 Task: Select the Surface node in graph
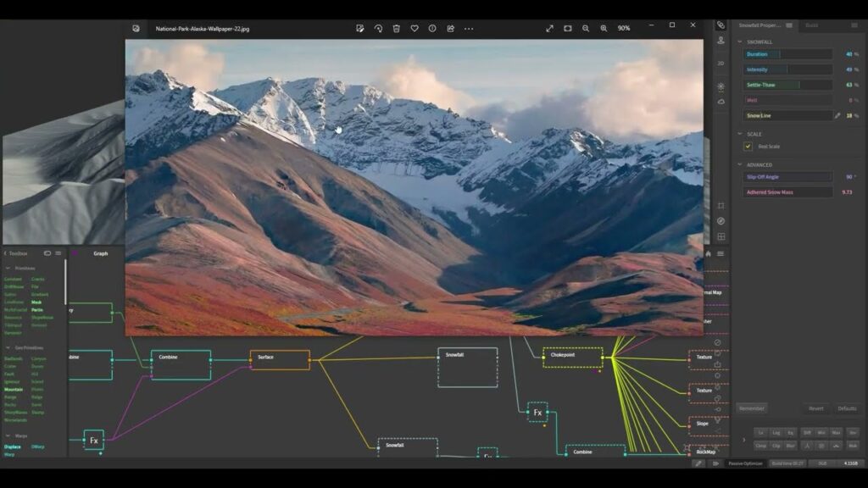pyautogui.click(x=280, y=359)
